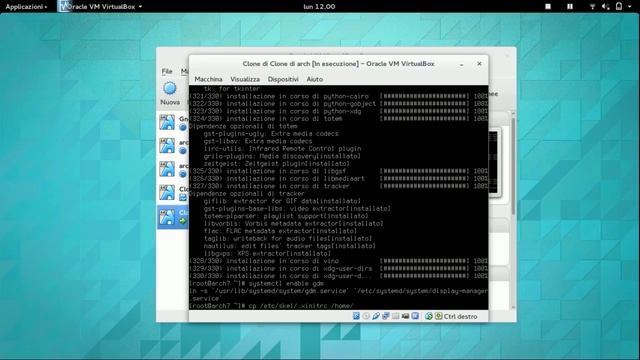Open the Applicazioni menu in top bar
The height and width of the screenshot is (360, 640).
click(x=26, y=7)
